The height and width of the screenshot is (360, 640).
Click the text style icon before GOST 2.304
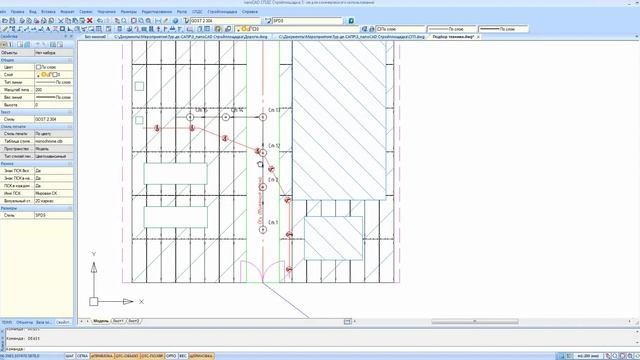click(187, 20)
